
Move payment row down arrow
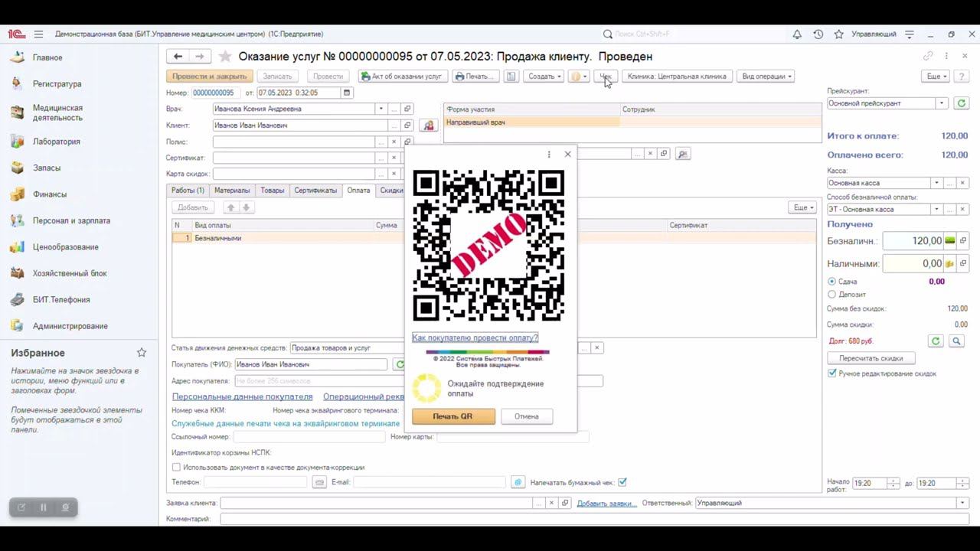pyautogui.click(x=246, y=207)
